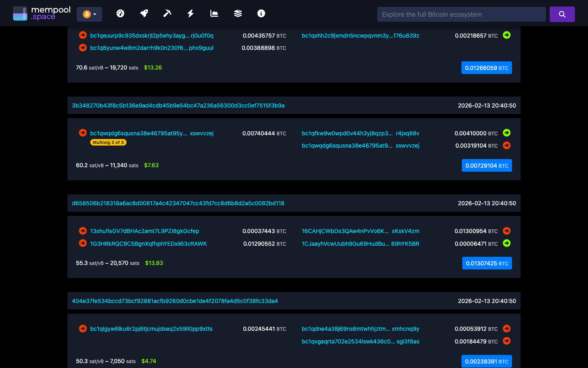Select the rocket Acceleration icon

point(144,13)
